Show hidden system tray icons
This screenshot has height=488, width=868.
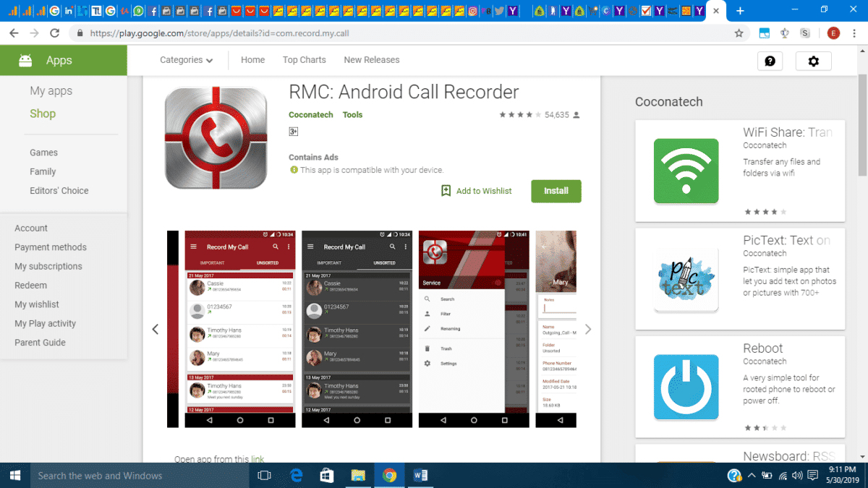tap(751, 476)
